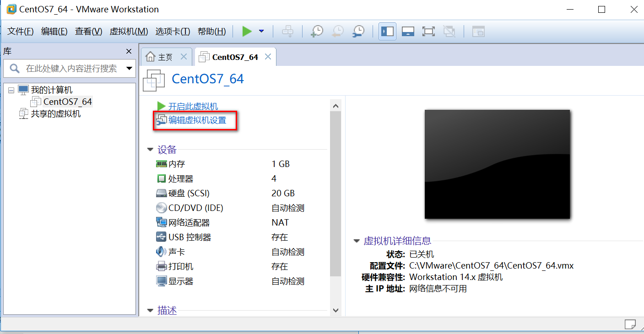
Task: Close the 主页 tab
Action: click(x=184, y=57)
